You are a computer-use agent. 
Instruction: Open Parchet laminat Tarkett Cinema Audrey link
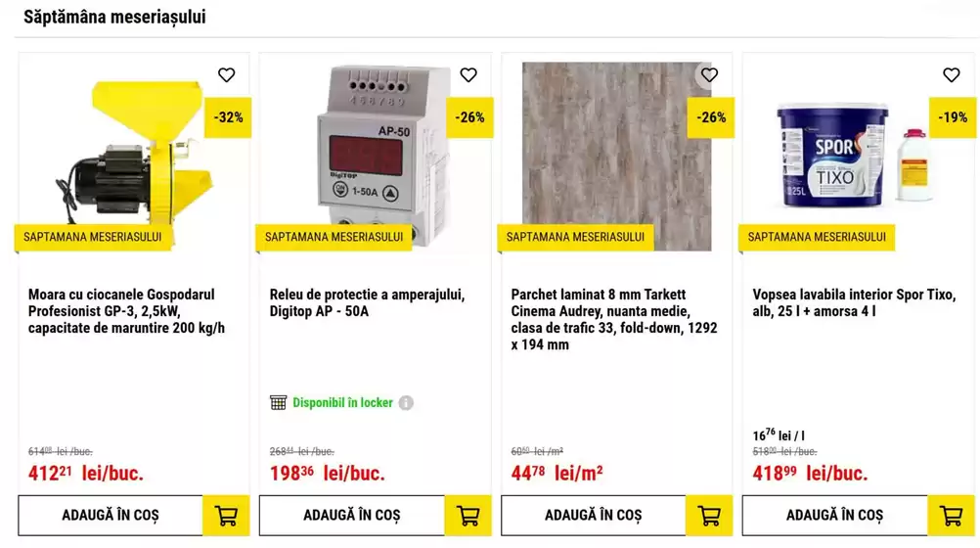[614, 319]
